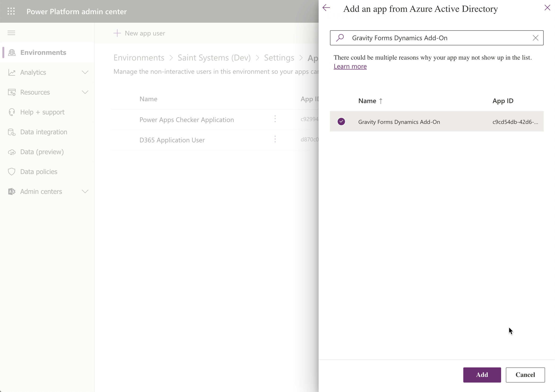
Task: Click the Analytics chart icon
Action: [x=12, y=72]
